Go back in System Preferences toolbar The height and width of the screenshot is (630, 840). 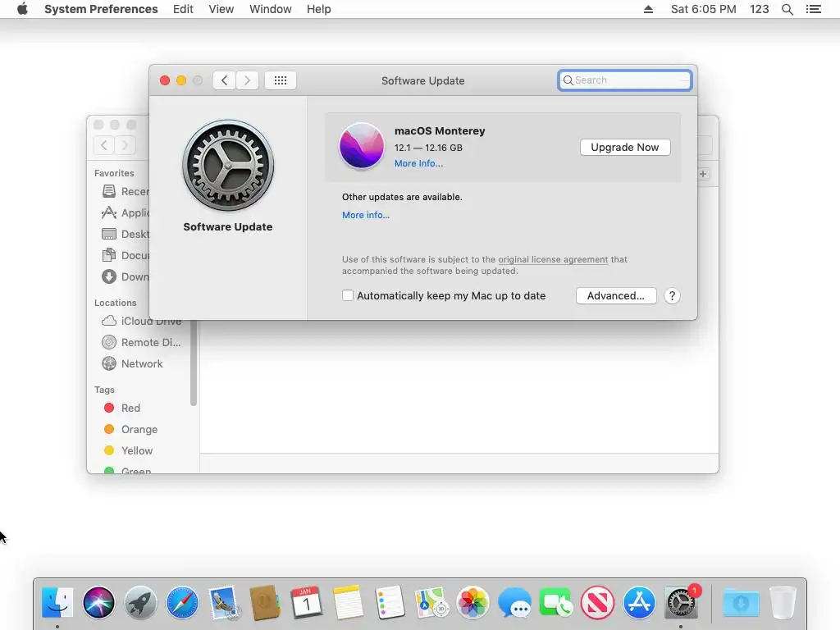click(224, 80)
